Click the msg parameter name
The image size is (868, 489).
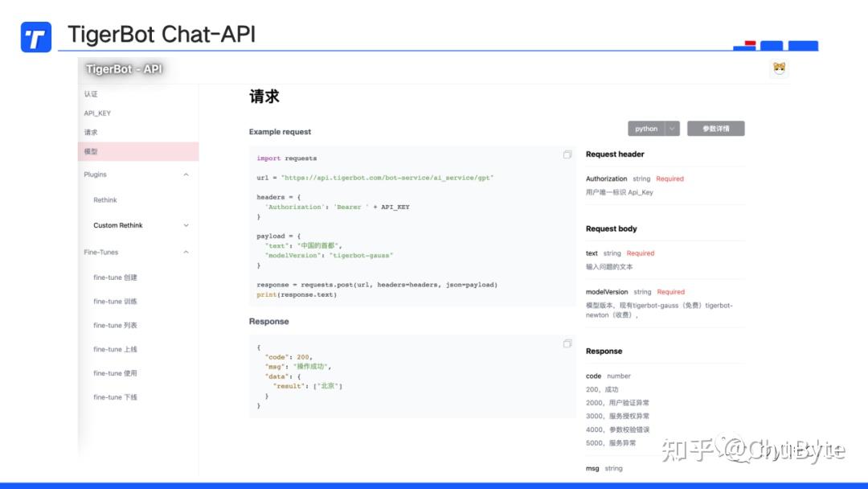point(592,469)
